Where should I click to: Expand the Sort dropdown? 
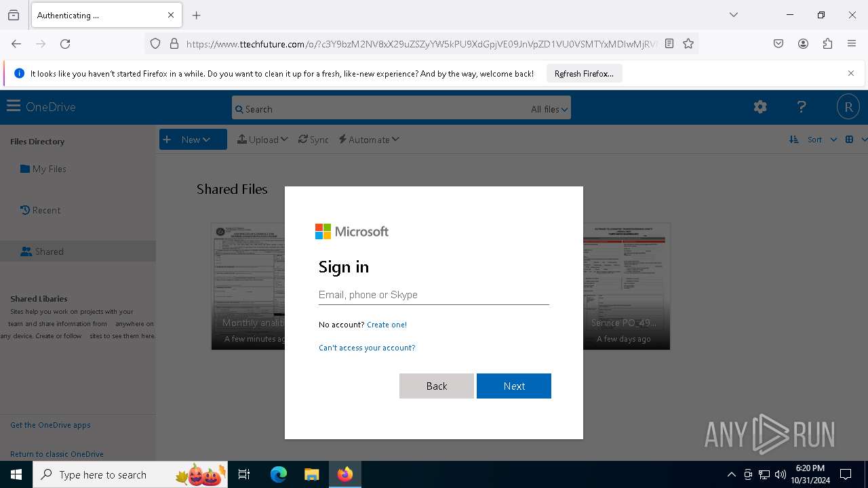click(822, 140)
